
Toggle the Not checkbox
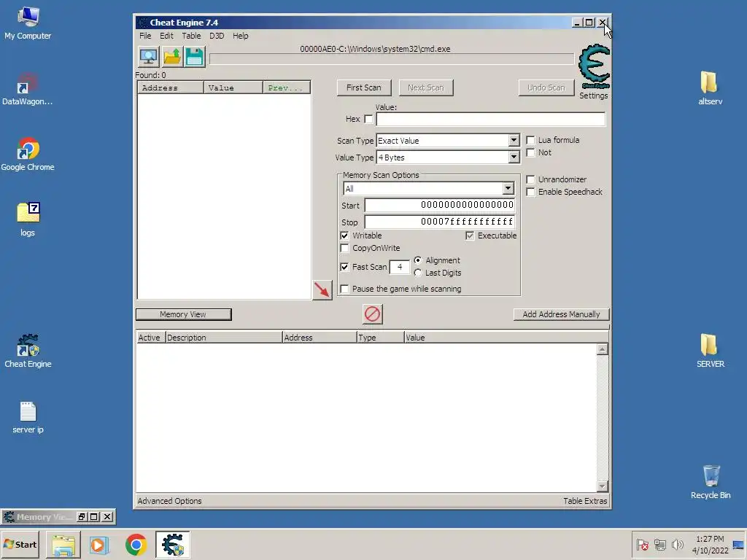(530, 152)
